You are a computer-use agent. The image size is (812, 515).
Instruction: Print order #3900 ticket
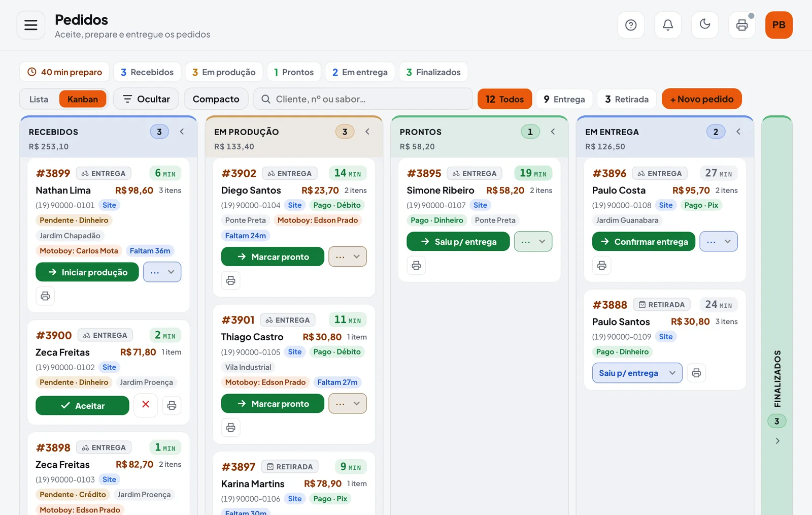click(x=172, y=405)
